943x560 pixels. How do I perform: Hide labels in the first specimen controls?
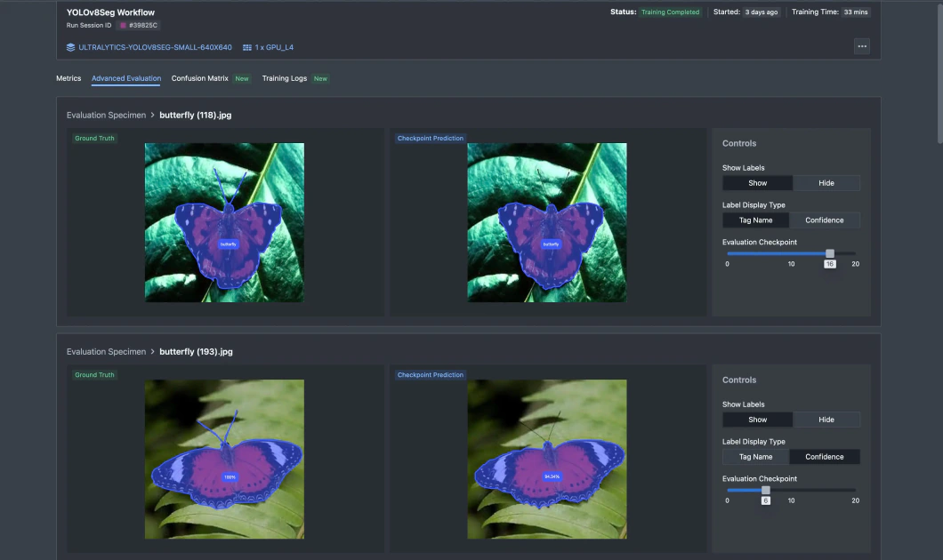pyautogui.click(x=826, y=182)
